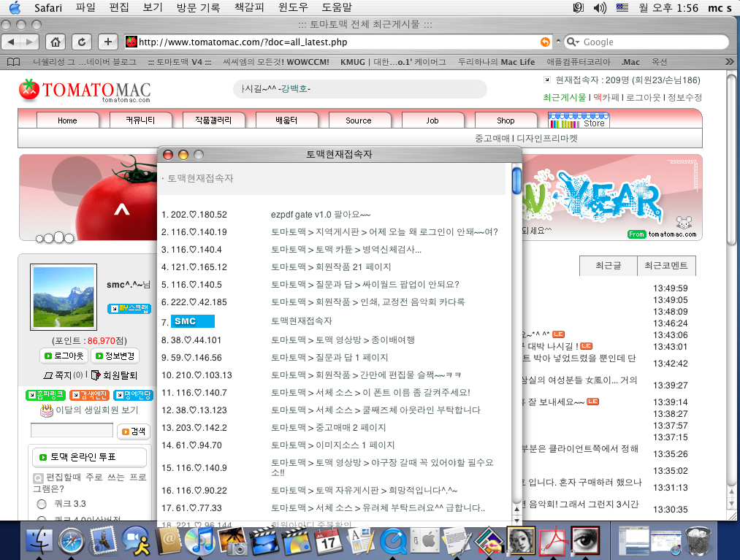The height and width of the screenshot is (560, 740).
Task: Launch QuickTime Player from the Dock
Action: [393, 543]
